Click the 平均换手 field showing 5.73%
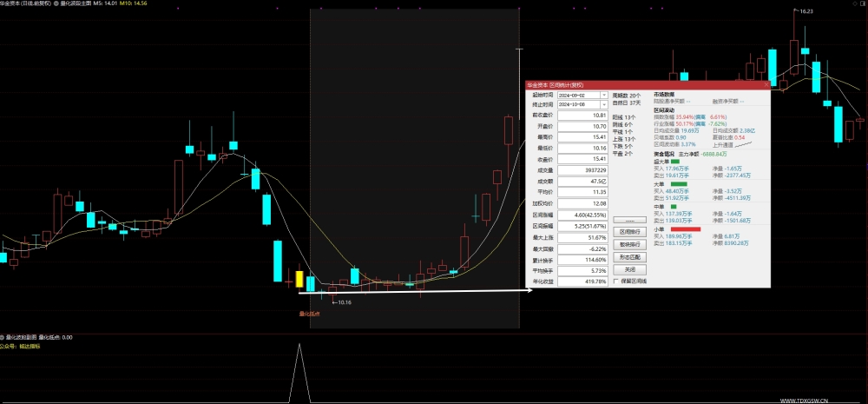Image resolution: width=868 pixels, height=404 pixels. [582, 270]
